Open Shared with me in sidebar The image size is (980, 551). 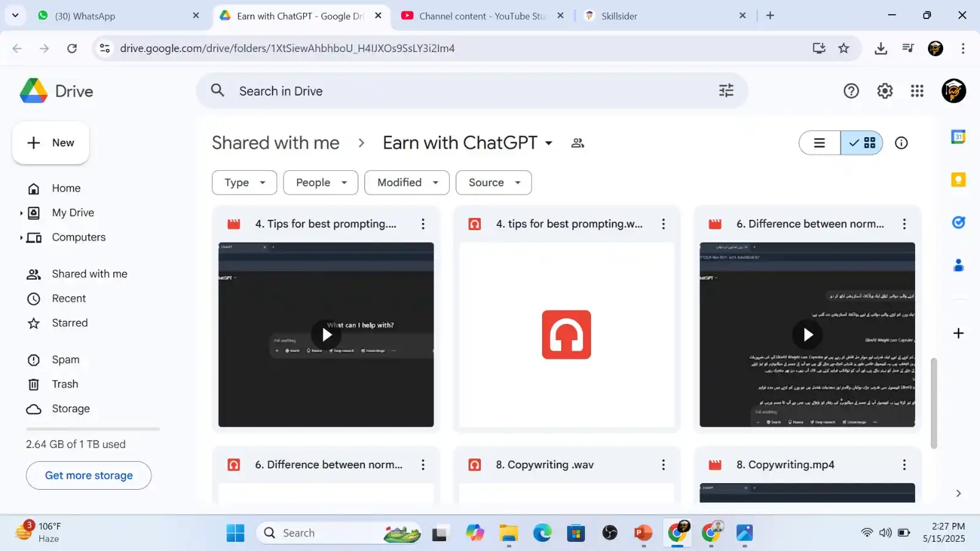click(89, 274)
